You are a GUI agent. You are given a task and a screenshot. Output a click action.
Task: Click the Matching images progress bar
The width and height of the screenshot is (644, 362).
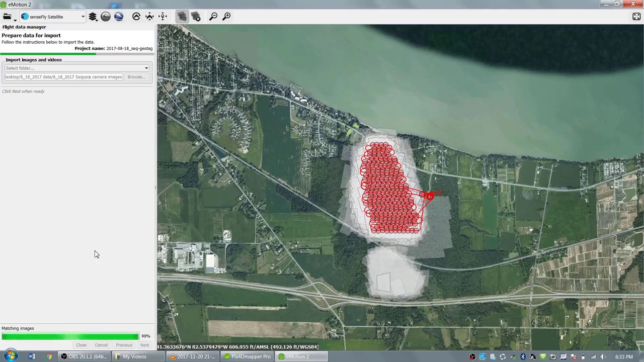(x=70, y=336)
